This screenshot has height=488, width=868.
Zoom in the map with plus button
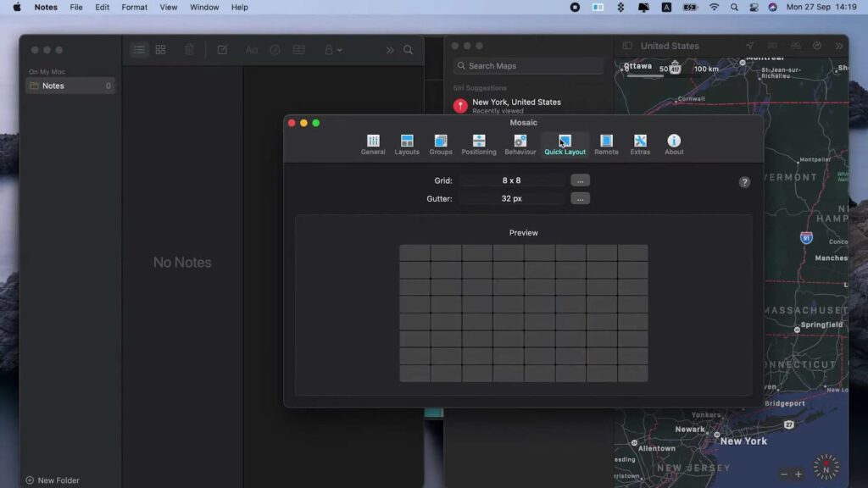[x=798, y=474]
